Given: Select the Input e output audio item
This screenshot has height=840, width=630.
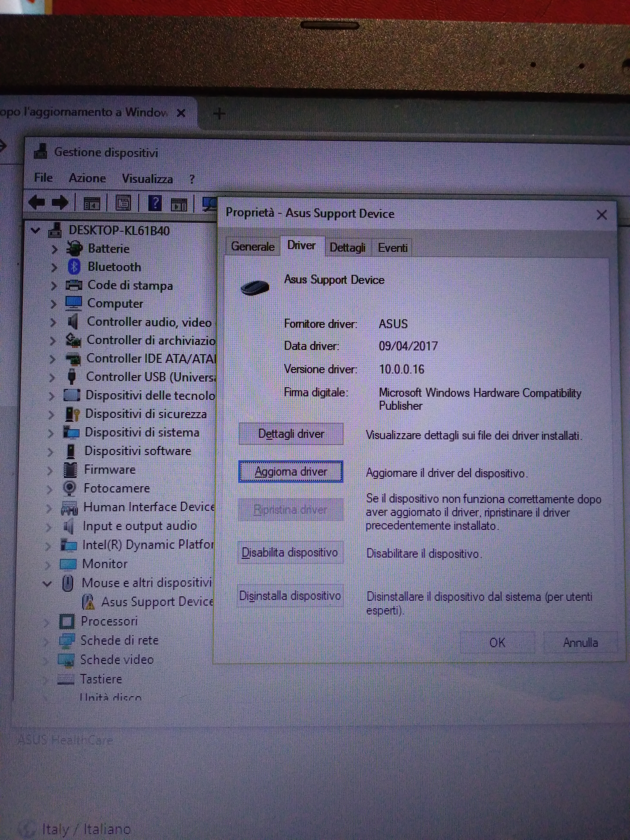Looking at the screenshot, I should [x=140, y=526].
